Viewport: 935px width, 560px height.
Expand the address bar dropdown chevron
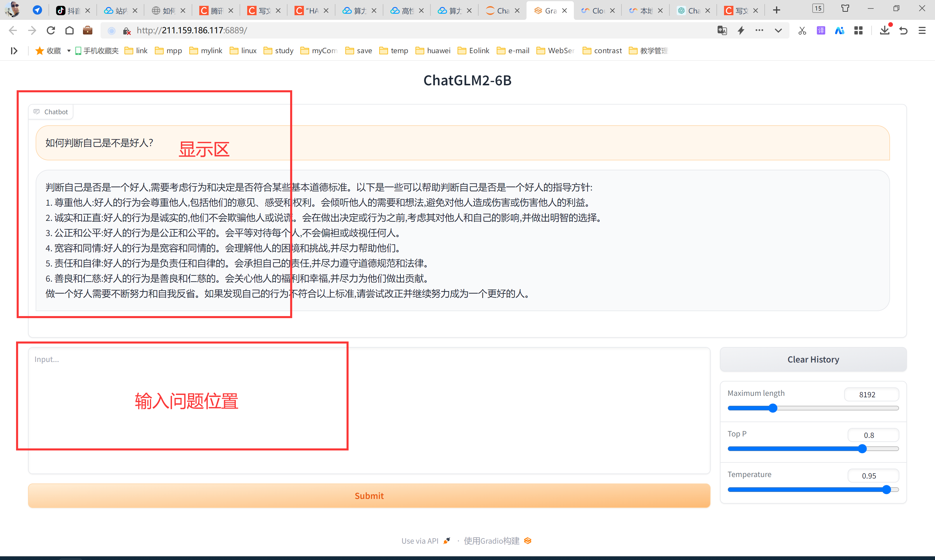(x=778, y=31)
